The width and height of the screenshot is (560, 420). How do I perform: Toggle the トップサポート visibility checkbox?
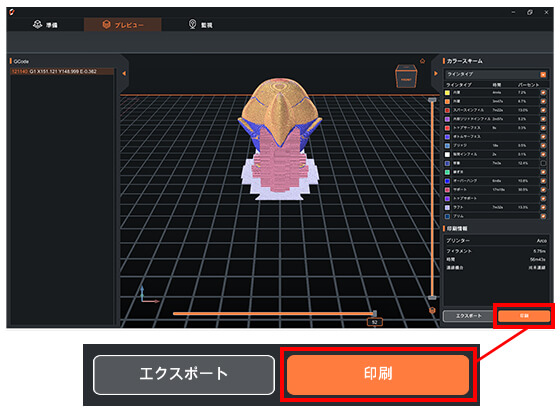click(x=543, y=199)
